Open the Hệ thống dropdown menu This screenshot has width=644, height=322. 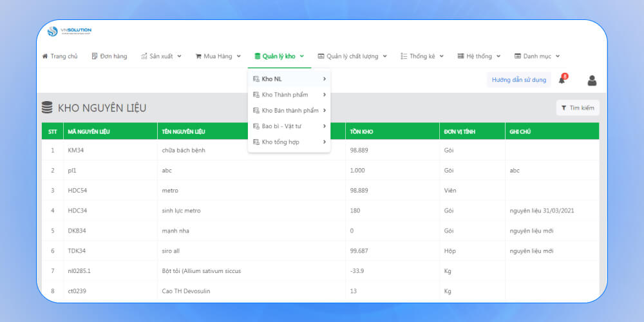pyautogui.click(x=478, y=57)
